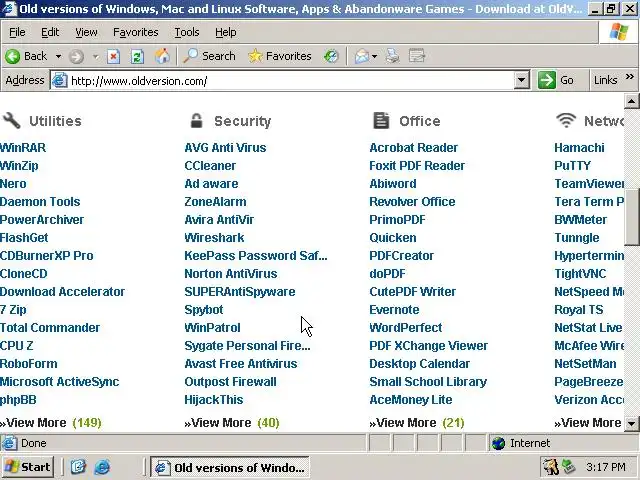This screenshot has width=640, height=480.
Task: Open the History clock icon
Action: (331, 56)
